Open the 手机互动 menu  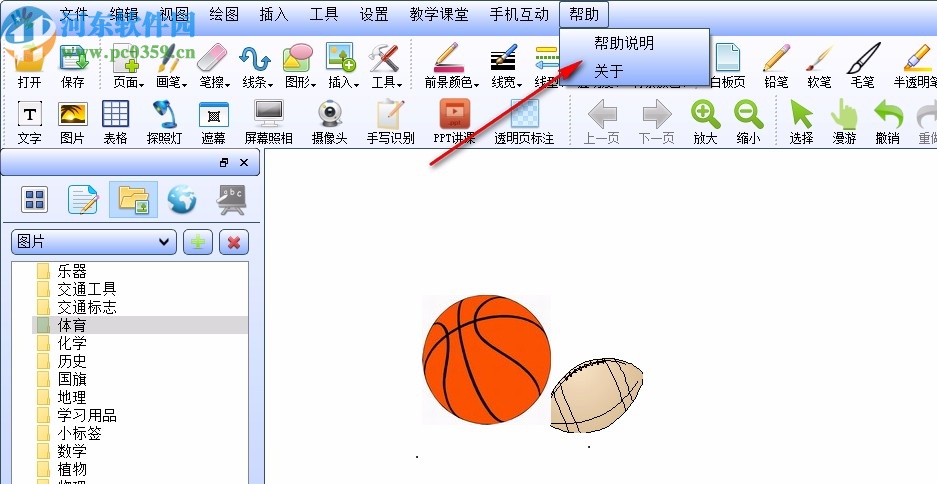click(519, 14)
